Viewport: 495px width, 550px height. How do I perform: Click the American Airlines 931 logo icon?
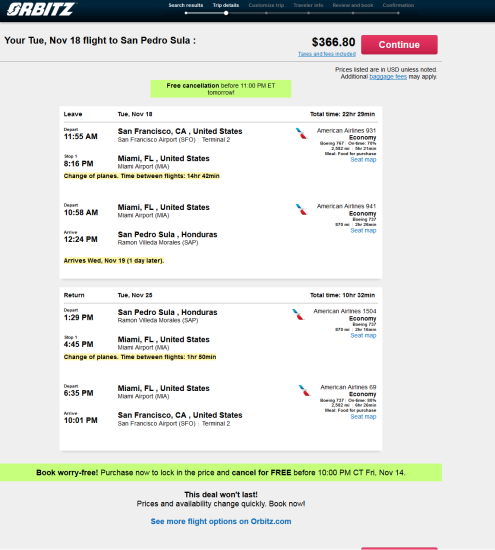tap(301, 133)
